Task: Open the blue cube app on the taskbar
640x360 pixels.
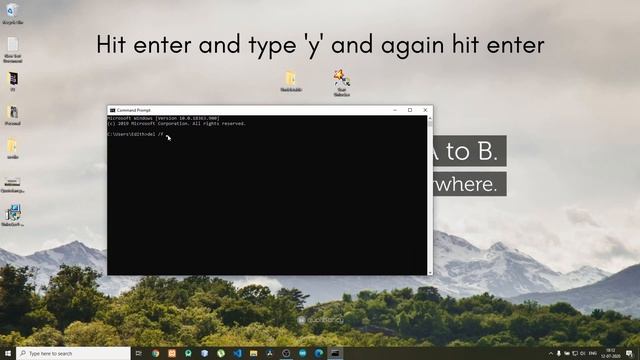Action: [x=204, y=353]
